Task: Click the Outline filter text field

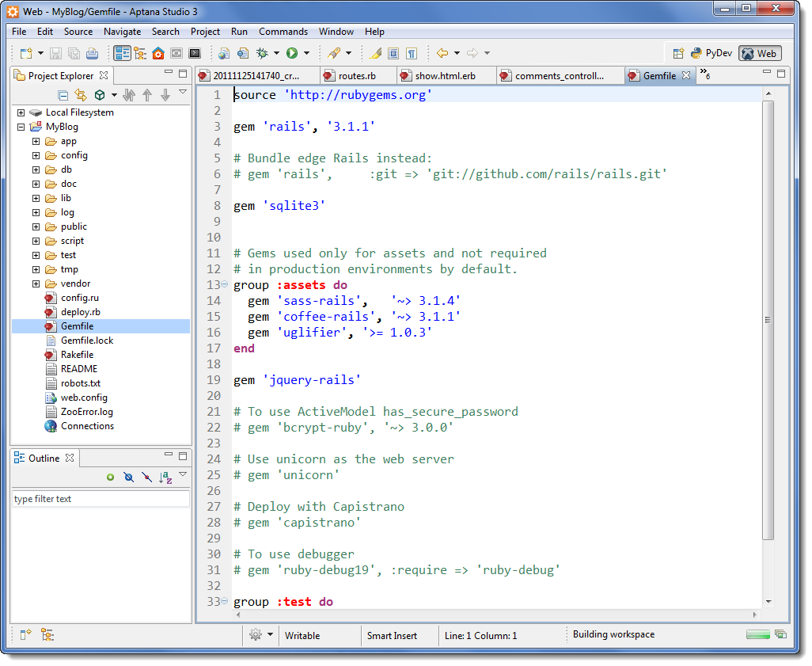Action: coord(101,499)
